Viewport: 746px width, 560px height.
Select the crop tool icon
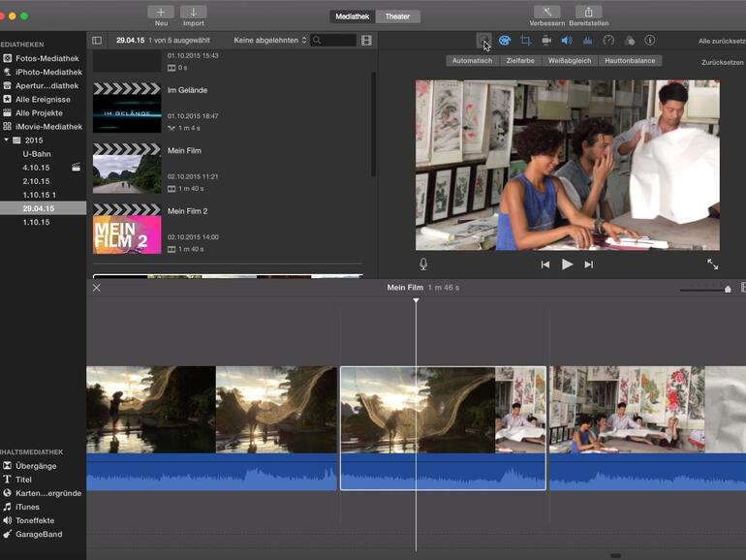pos(525,41)
